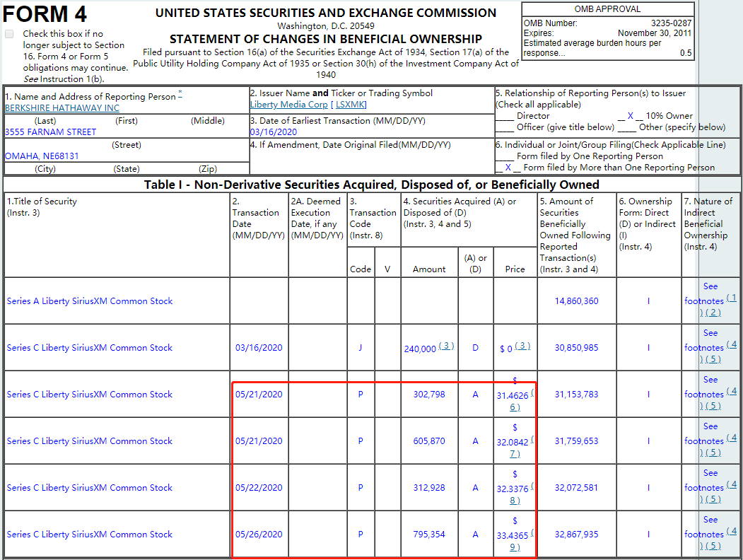Image resolution: width=743 pixels, height=560 pixels.
Task: Click the 31,759,653 owned amount
Action: 576,441
